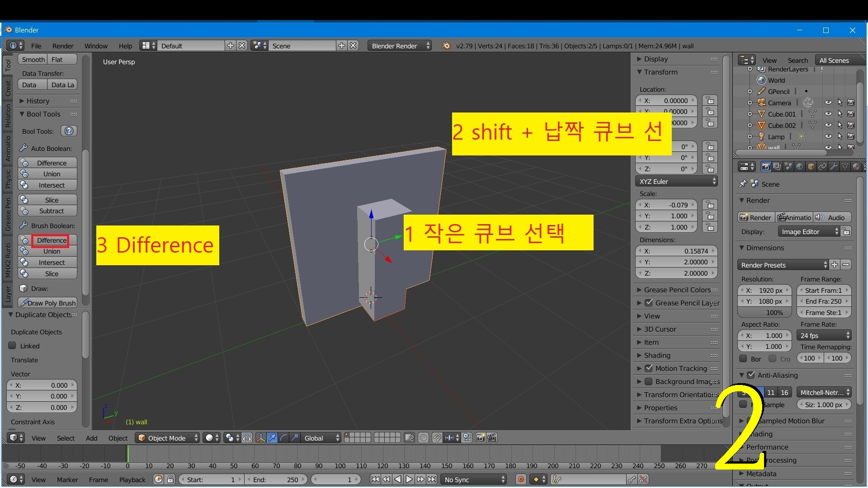The width and height of the screenshot is (868, 488).
Task: Toggle Background Images checkbox
Action: (x=649, y=381)
